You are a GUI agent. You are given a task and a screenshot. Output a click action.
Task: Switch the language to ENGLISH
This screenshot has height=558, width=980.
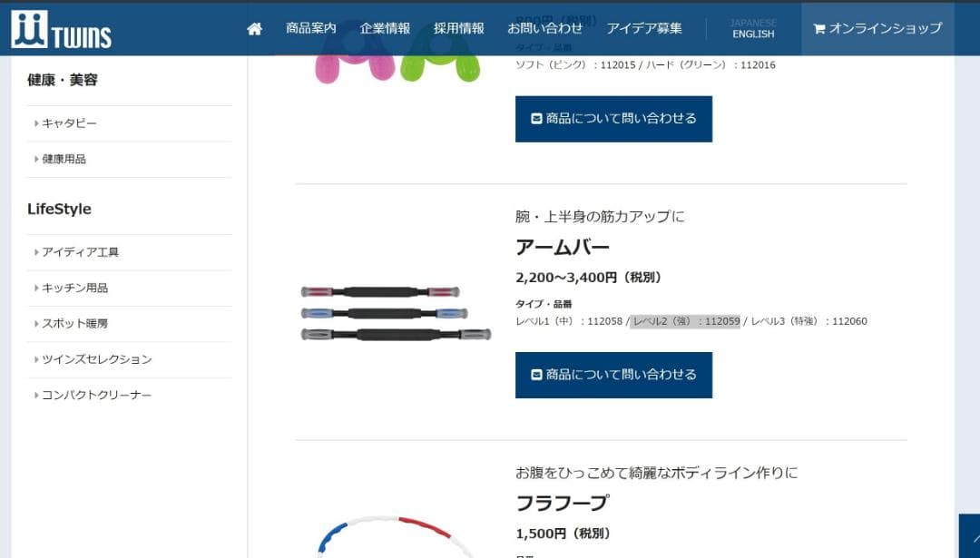coord(753,34)
